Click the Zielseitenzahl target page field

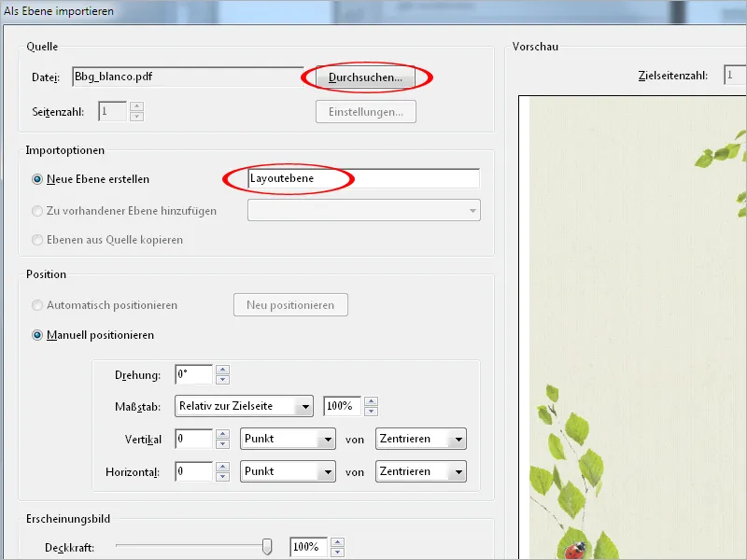click(735, 76)
